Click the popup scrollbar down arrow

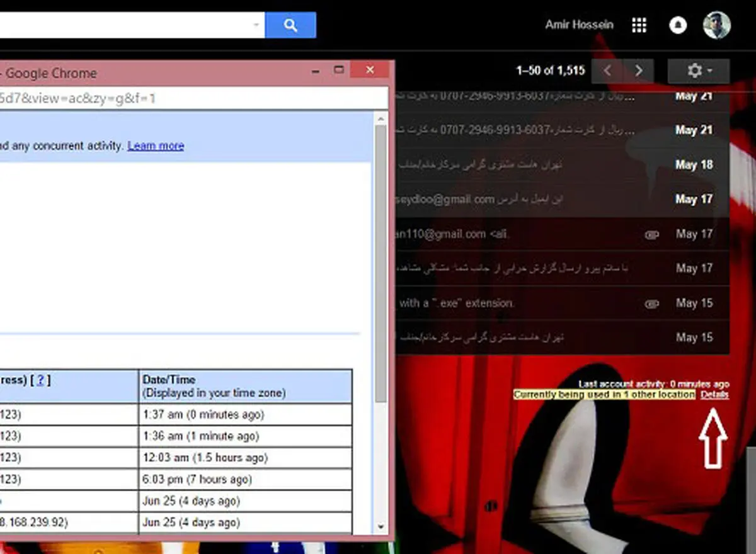[381, 526]
